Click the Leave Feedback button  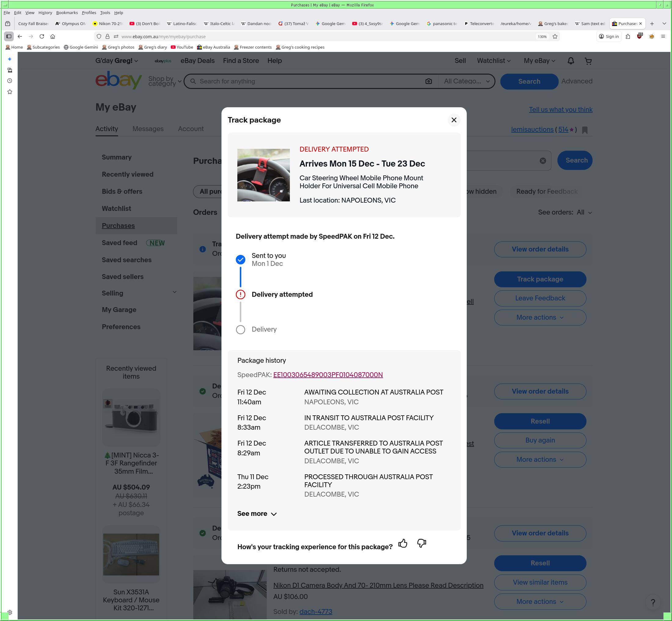(540, 298)
